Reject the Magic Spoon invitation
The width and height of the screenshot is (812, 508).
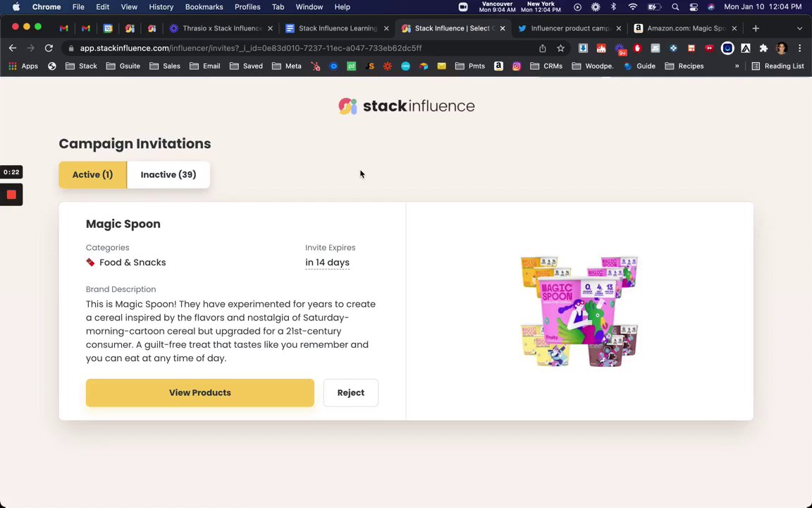tap(350, 393)
